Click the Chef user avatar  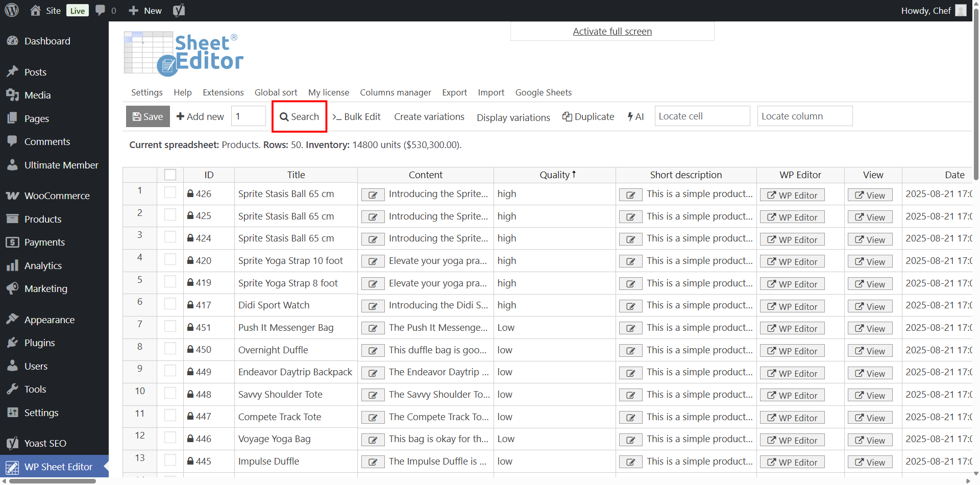tap(961, 10)
